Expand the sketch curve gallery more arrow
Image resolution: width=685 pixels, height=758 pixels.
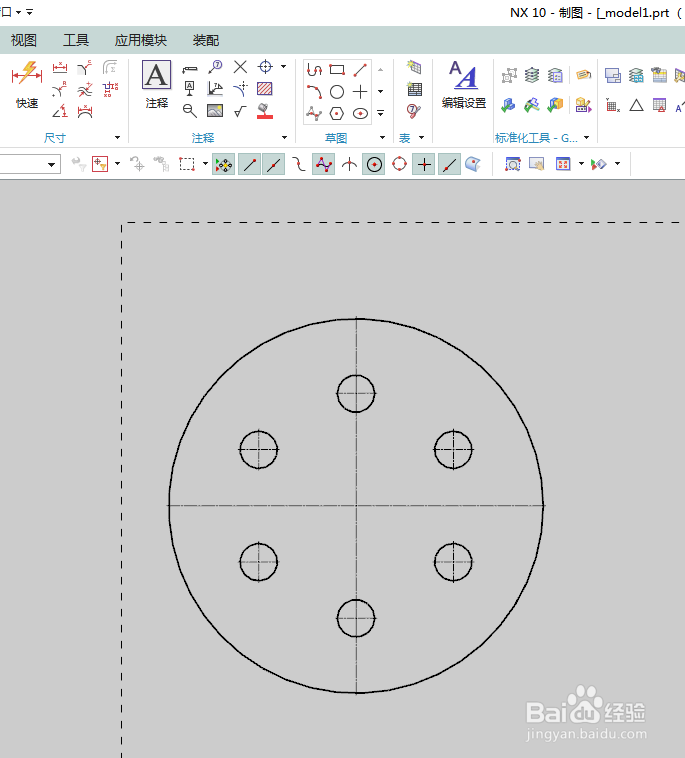point(381,114)
